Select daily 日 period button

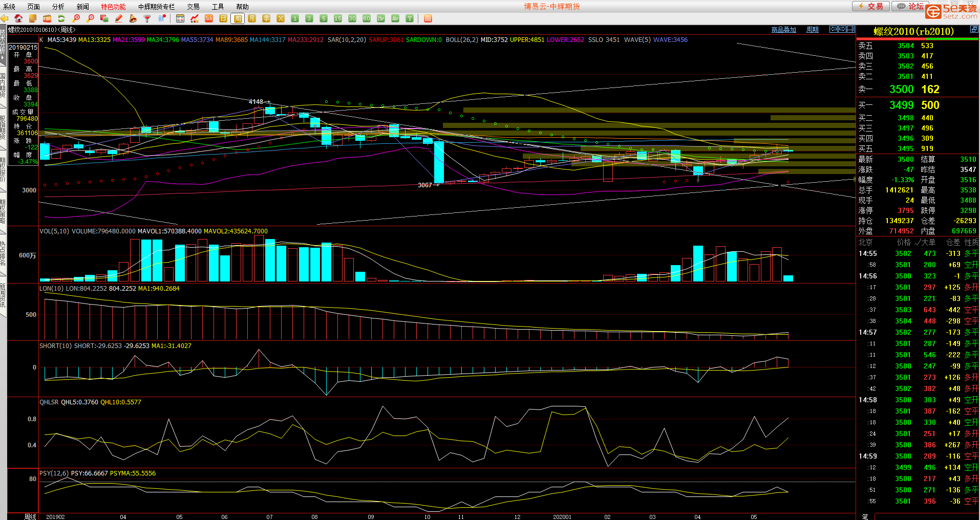[x=223, y=18]
